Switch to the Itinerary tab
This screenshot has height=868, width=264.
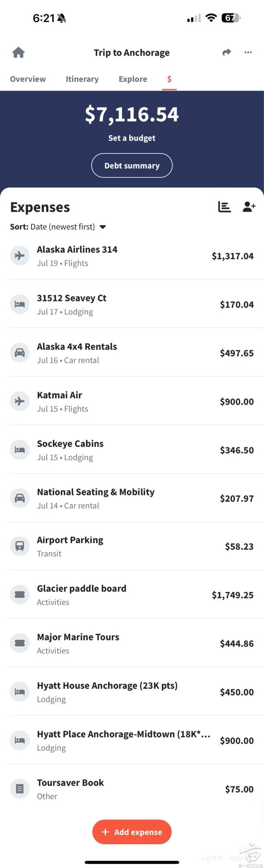pos(82,79)
